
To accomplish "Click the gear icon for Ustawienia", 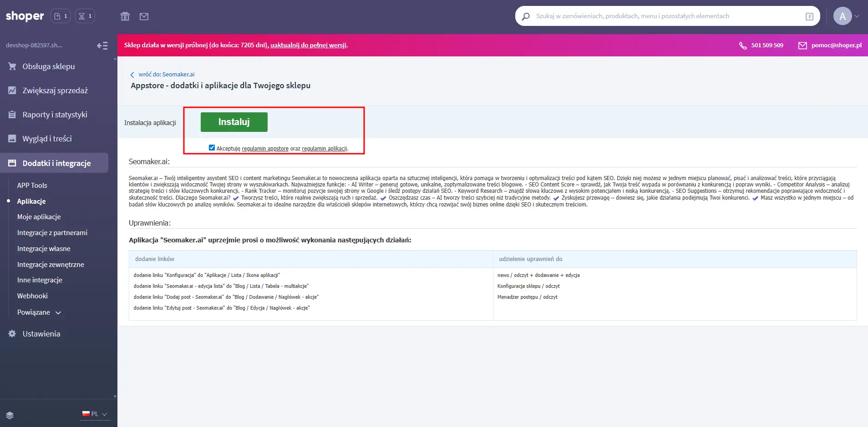I will coord(12,334).
